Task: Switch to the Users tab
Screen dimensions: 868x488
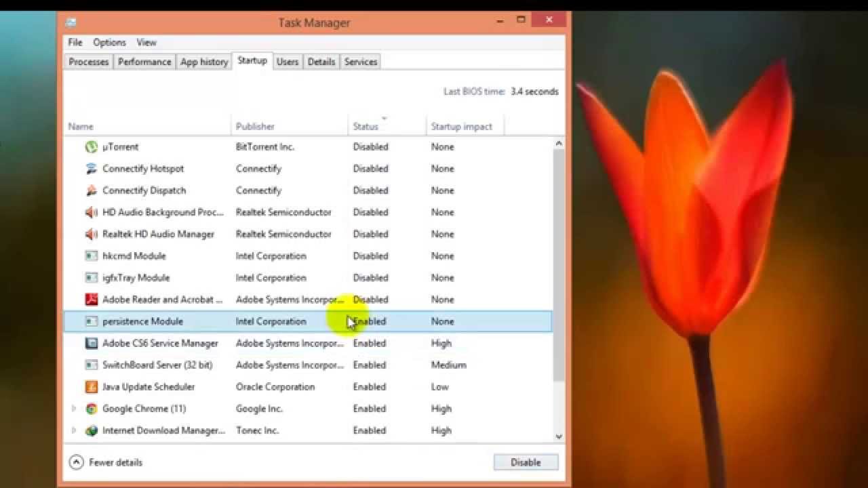Action: point(288,62)
